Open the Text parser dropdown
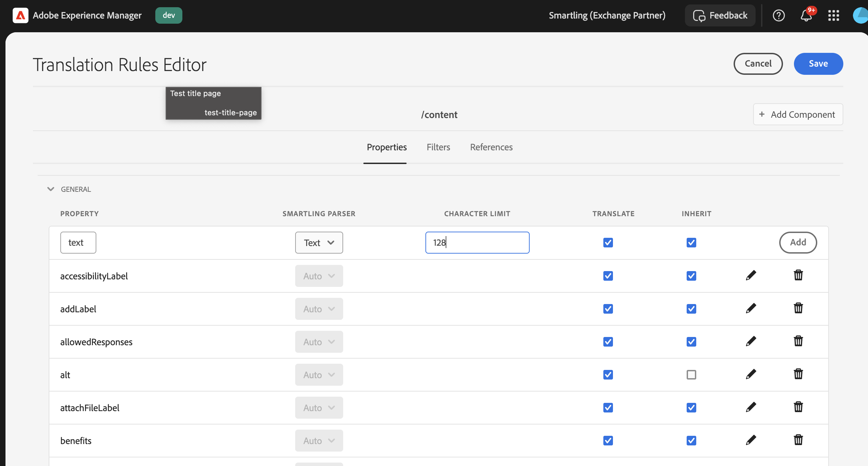Image resolution: width=868 pixels, height=466 pixels. pyautogui.click(x=319, y=243)
